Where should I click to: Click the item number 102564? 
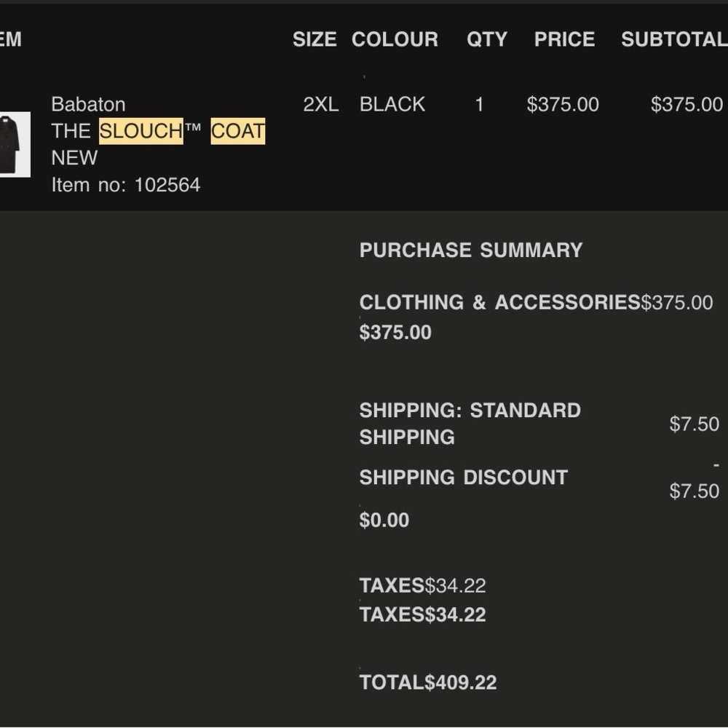click(x=167, y=185)
